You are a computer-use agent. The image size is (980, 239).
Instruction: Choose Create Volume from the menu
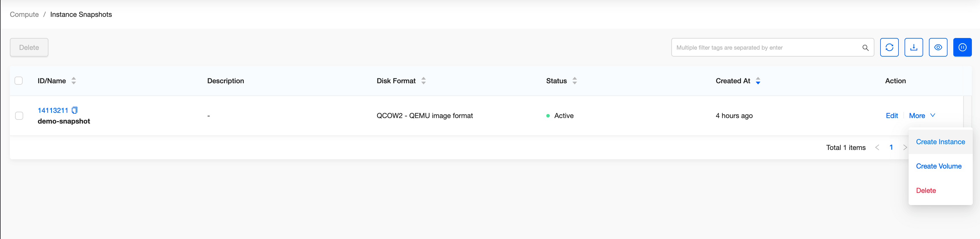[939, 166]
